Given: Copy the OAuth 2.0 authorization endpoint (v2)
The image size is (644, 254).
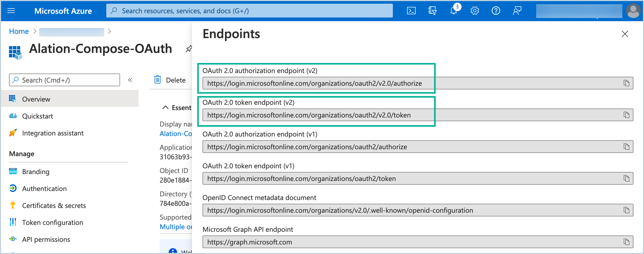Looking at the screenshot, I should tap(626, 83).
